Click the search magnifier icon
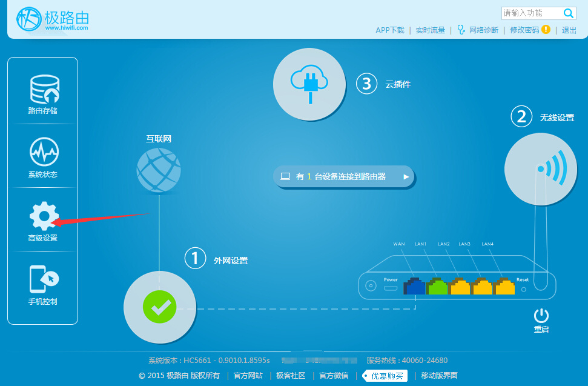 tap(569, 13)
